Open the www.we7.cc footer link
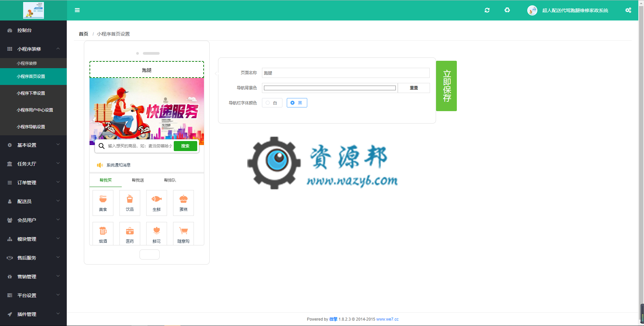 tap(387, 319)
